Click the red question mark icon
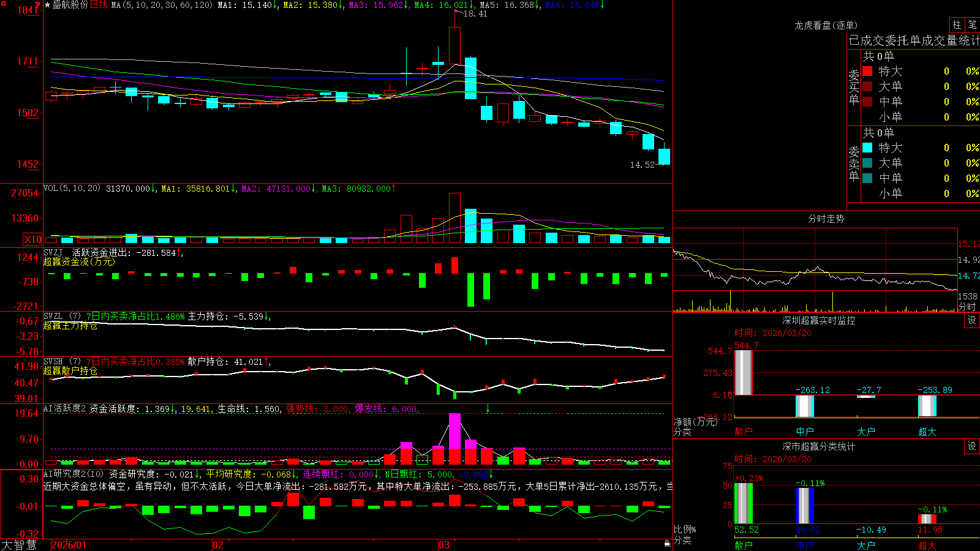 (x=38, y=5)
